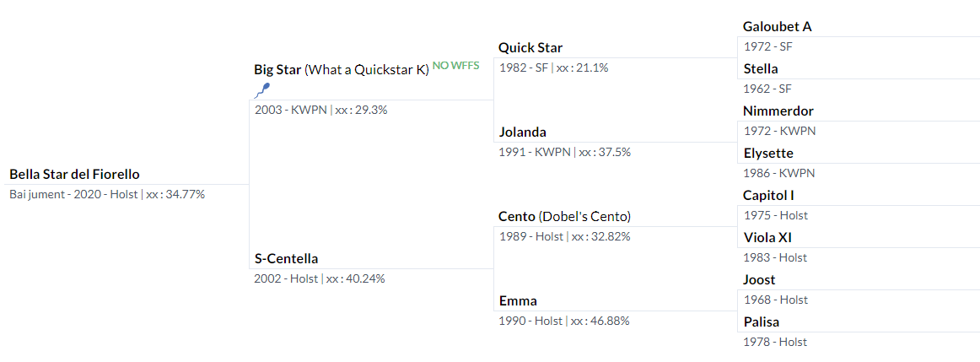Click Big Star's 2003 KWPN details line
The width and height of the screenshot is (980, 362).
320,110
